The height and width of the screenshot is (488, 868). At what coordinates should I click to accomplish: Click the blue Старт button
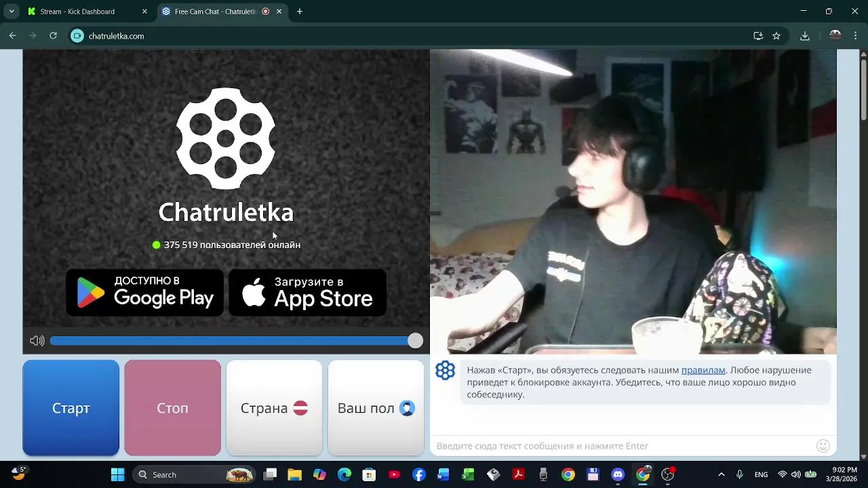(x=71, y=408)
